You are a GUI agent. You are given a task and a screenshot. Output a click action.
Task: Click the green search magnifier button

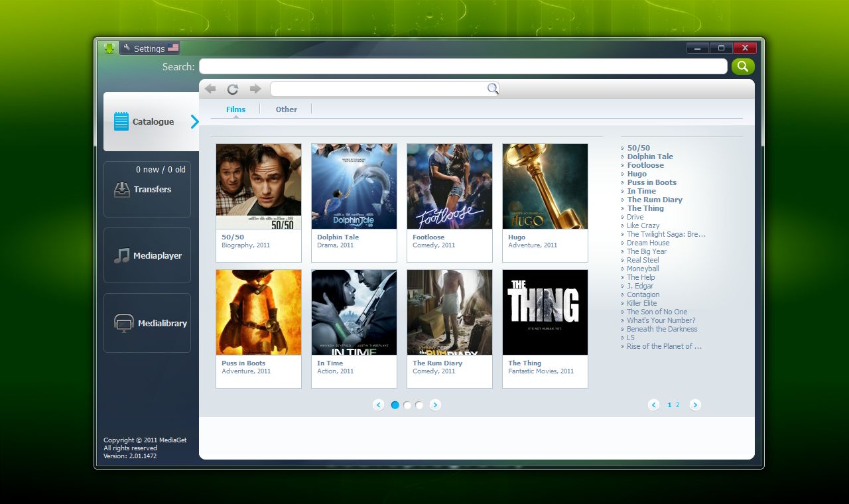pos(743,66)
